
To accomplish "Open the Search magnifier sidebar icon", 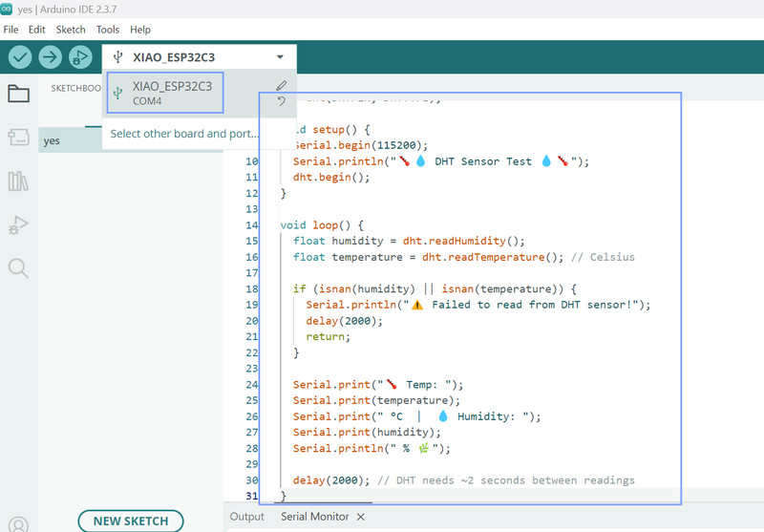I will 18,268.
